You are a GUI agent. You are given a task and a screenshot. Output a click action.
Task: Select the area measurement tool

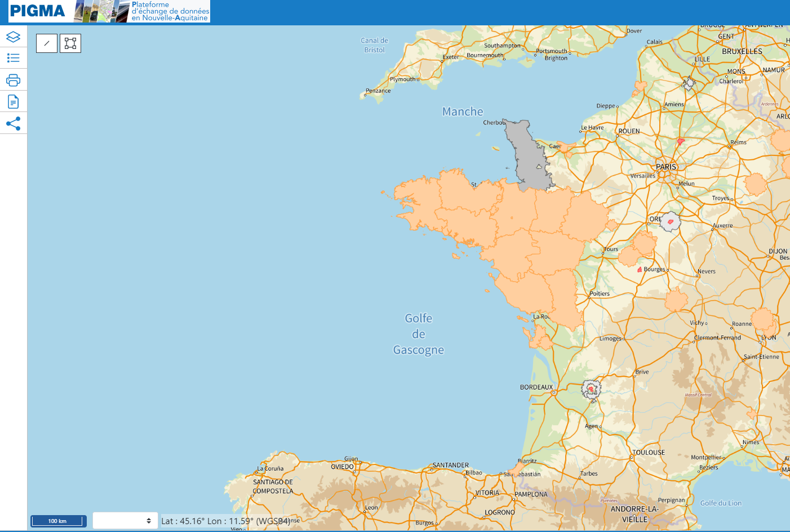pyautogui.click(x=70, y=43)
